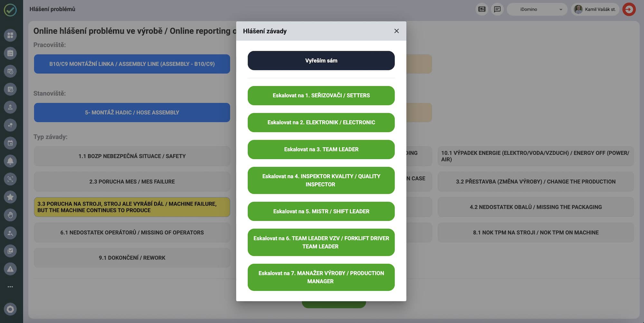The height and width of the screenshot is (323, 644).
Task: Escalate to 6. TEAM LEADER VZV
Action: click(321, 242)
